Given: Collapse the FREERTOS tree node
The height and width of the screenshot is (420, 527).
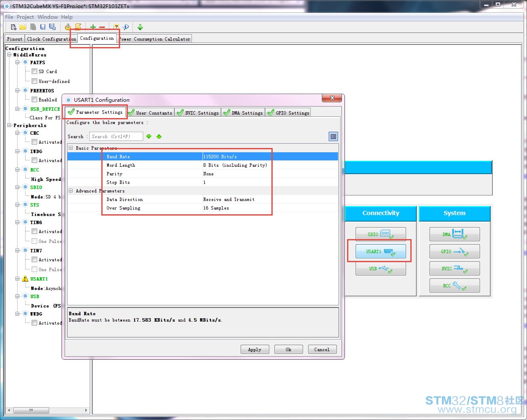Looking at the screenshot, I should tap(18, 90).
